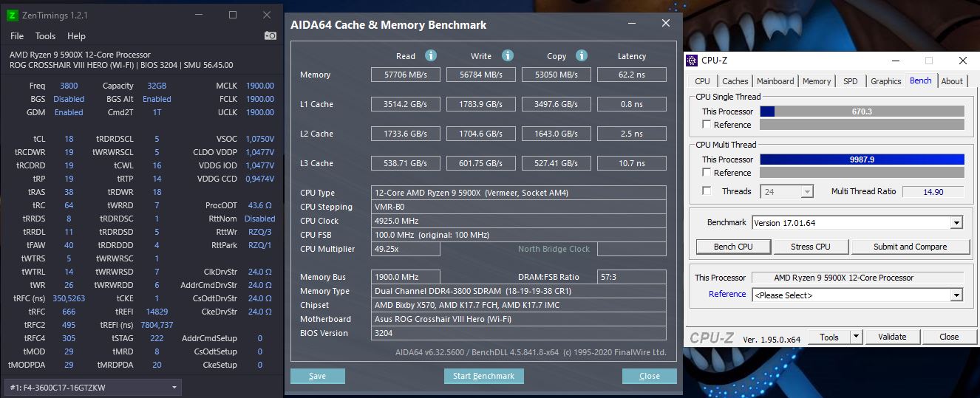Click the Copy info icon in AIDA64
Screen dimensions: 980x398
(582, 55)
